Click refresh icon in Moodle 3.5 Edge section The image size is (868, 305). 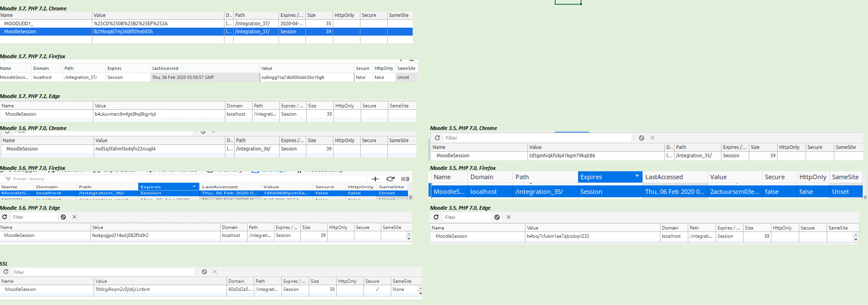click(x=436, y=217)
